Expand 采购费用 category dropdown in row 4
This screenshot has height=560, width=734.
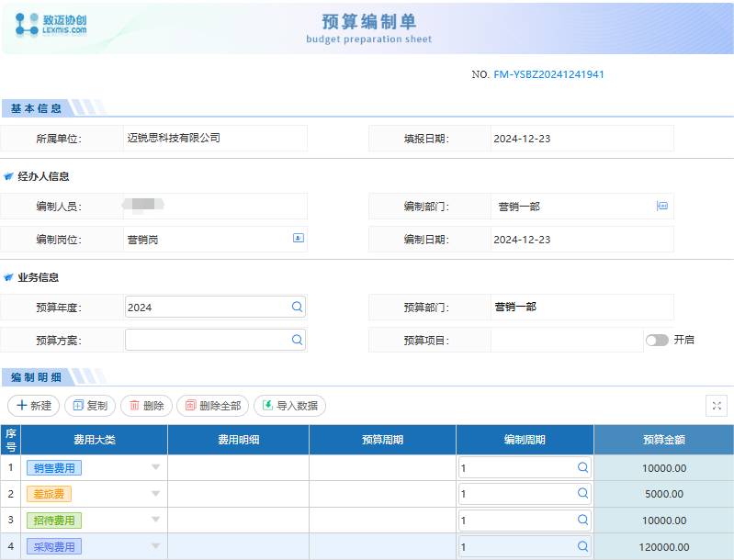(155, 547)
